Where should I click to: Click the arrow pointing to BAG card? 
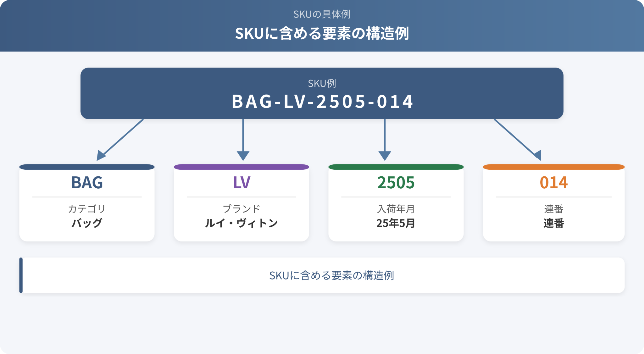120,140
